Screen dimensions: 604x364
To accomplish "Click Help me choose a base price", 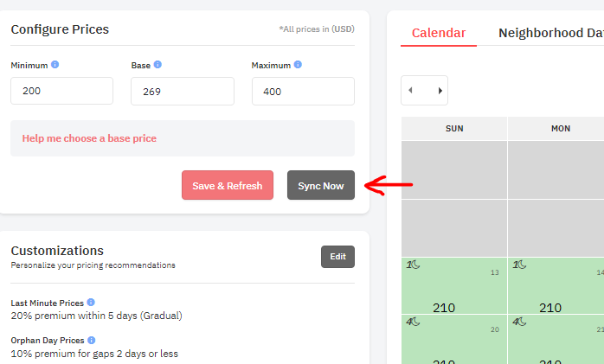I will click(x=89, y=138).
